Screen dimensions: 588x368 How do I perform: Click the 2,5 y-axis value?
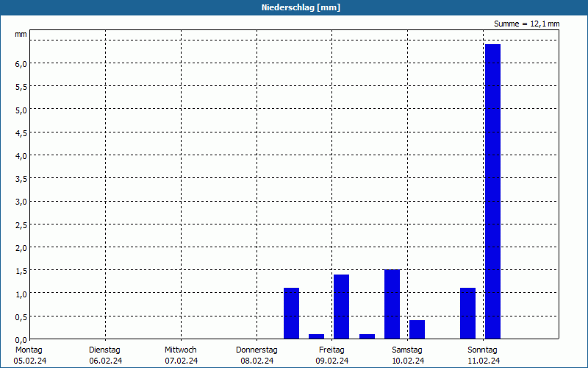click(x=21, y=225)
